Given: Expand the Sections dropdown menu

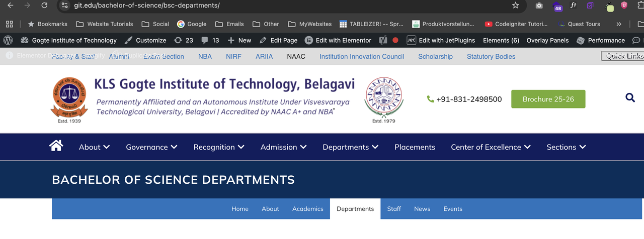Looking at the screenshot, I should point(566,147).
